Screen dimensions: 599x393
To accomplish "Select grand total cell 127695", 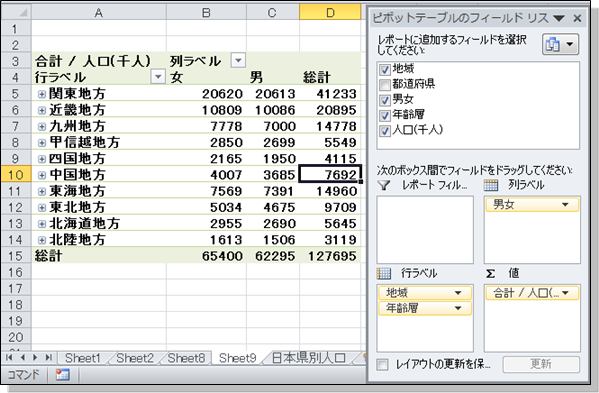I will click(330, 256).
